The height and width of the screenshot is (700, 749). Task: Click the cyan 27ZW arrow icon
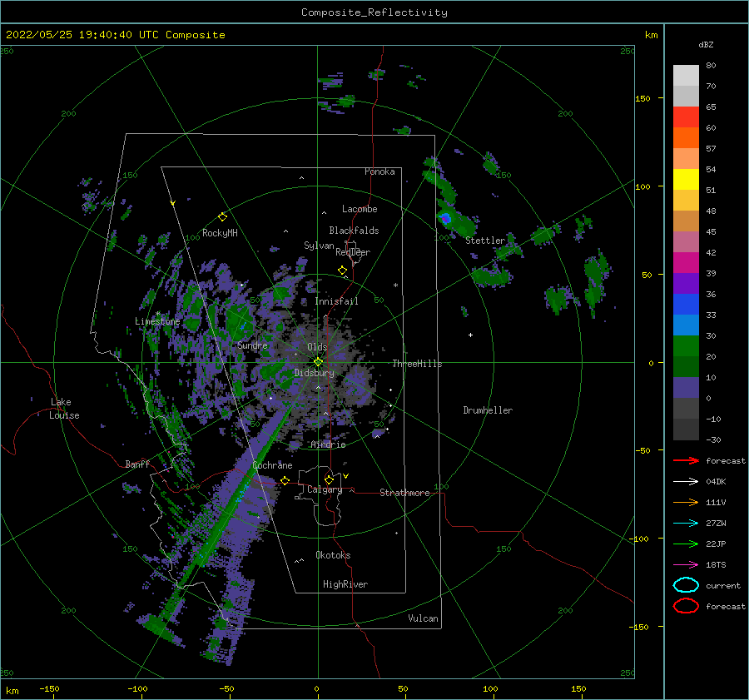[x=686, y=524]
